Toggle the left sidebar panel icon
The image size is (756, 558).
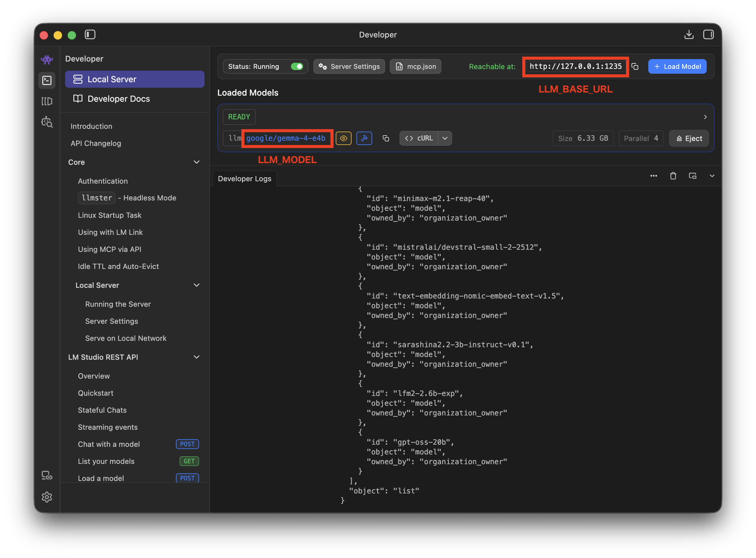coord(90,34)
